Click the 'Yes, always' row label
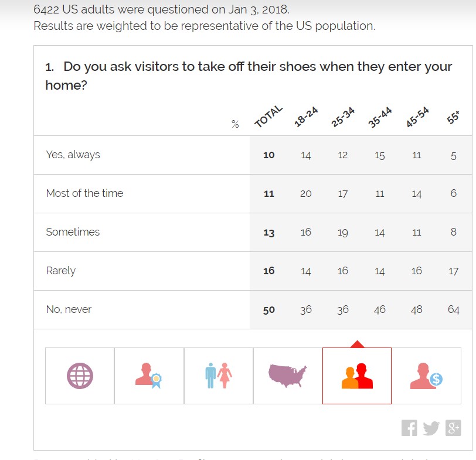This screenshot has width=476, height=460. coord(73,155)
